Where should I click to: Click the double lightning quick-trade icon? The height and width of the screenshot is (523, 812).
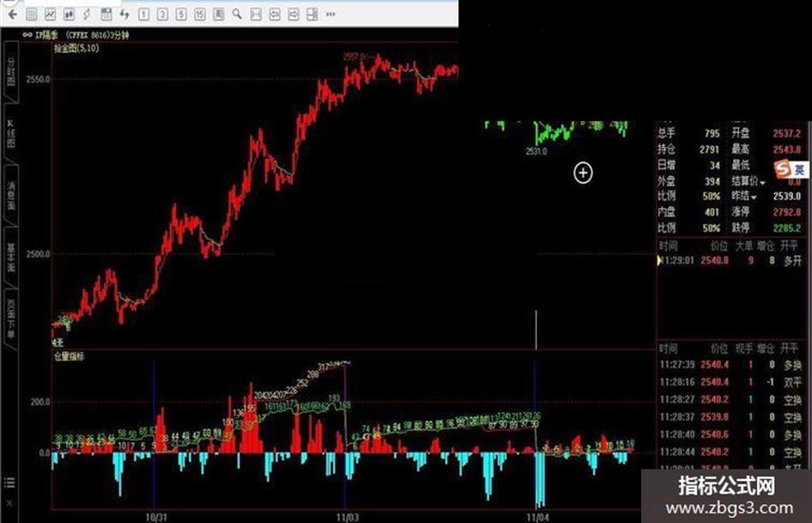coord(125,15)
